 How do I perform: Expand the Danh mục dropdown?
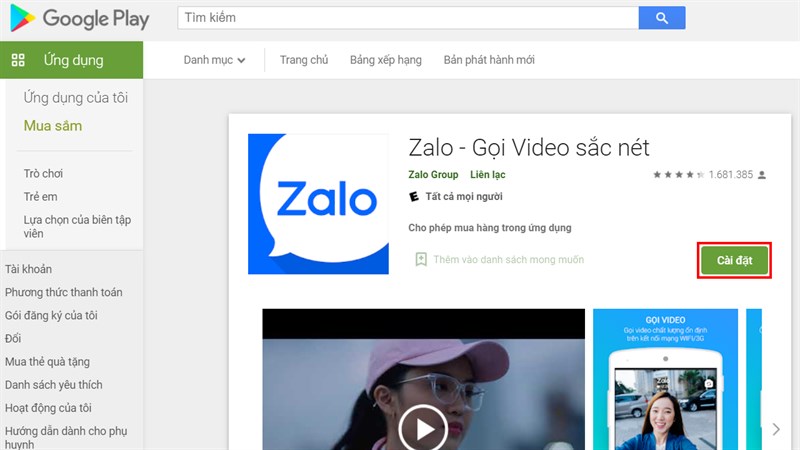point(214,60)
